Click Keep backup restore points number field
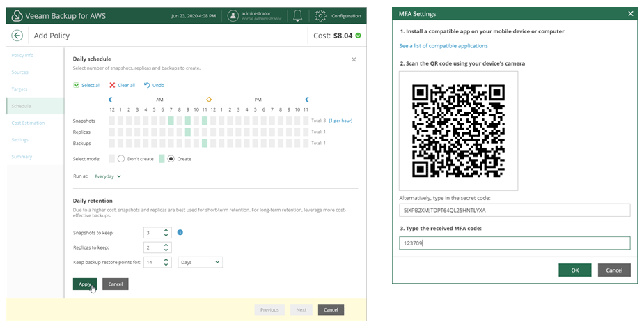Viewport: 644px width, 329px height. pos(157,262)
